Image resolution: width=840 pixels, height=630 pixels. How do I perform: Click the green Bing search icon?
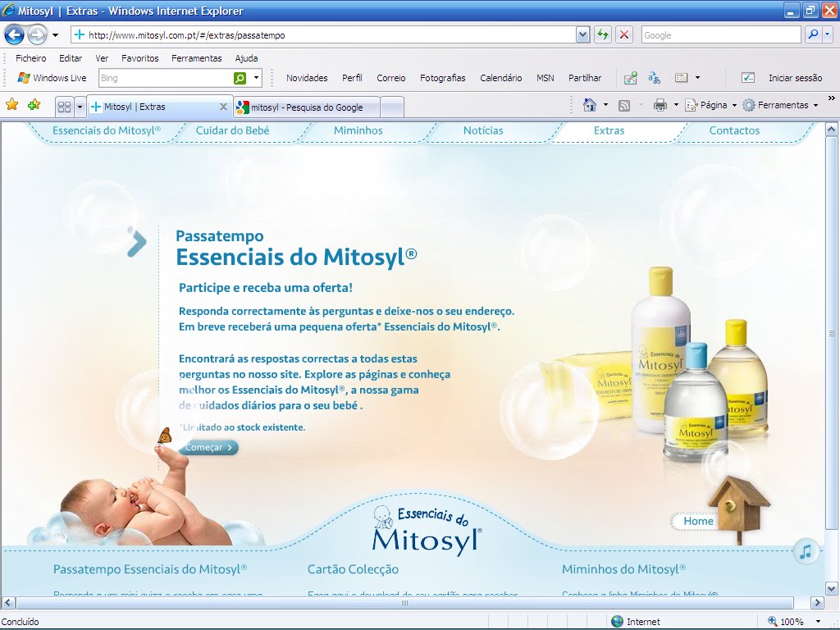pos(240,78)
